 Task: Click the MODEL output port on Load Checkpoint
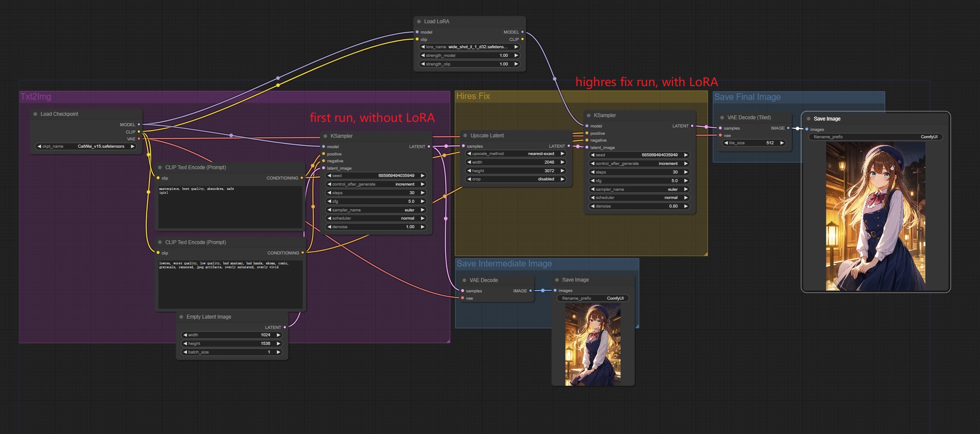click(x=139, y=124)
